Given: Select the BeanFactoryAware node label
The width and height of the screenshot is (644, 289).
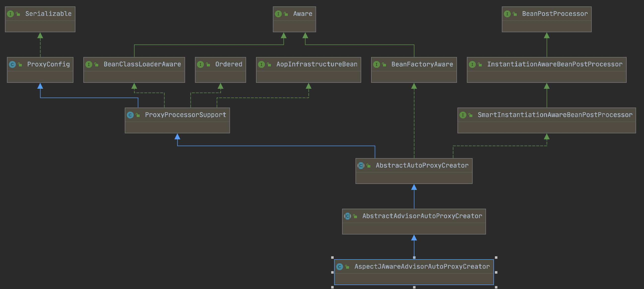Looking at the screenshot, I should (x=422, y=64).
